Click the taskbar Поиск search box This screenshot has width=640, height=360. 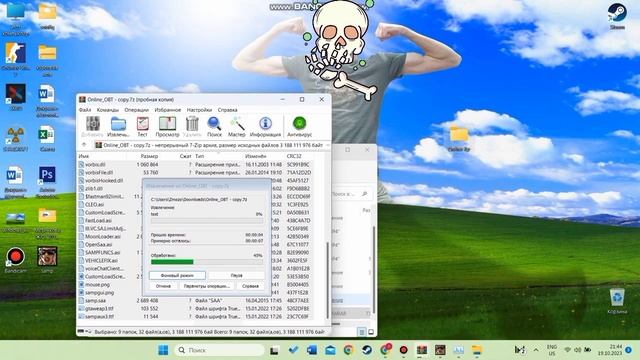pyautogui.click(x=220, y=350)
